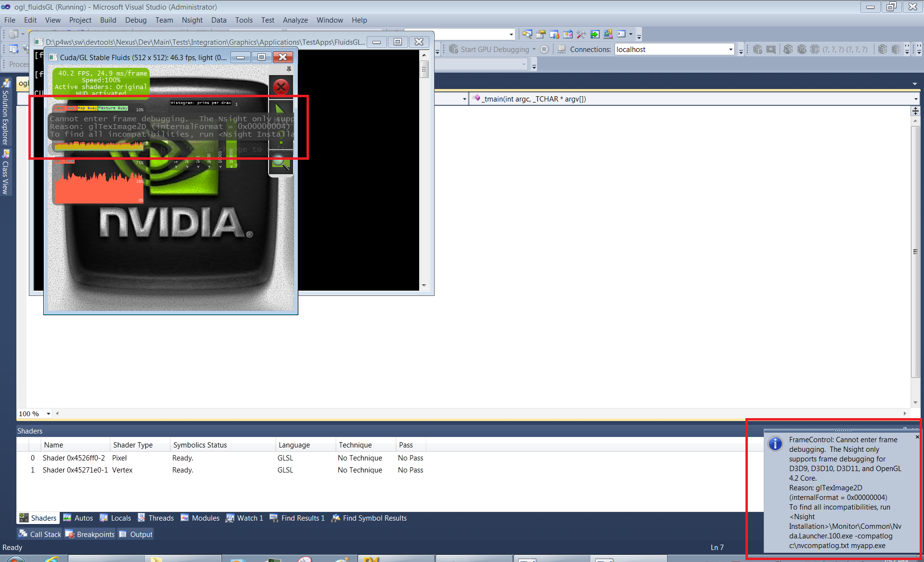Switch to the Breakpoints tab

click(90, 534)
